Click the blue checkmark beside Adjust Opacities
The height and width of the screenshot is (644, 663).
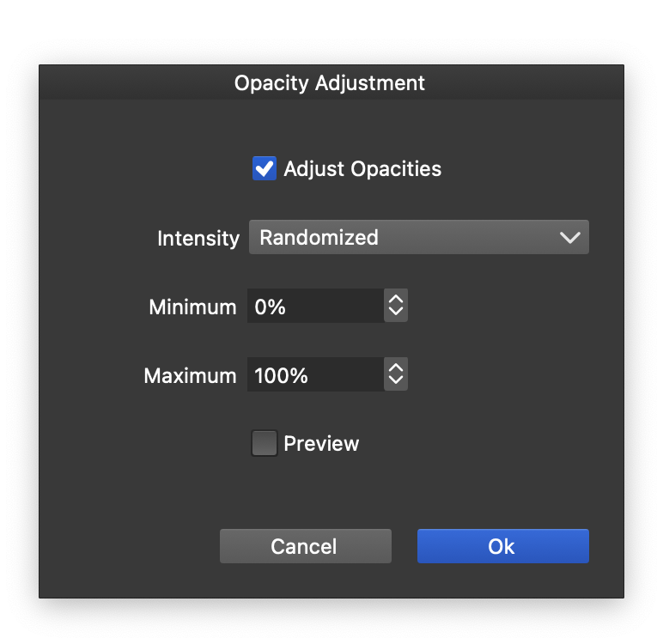click(x=264, y=168)
